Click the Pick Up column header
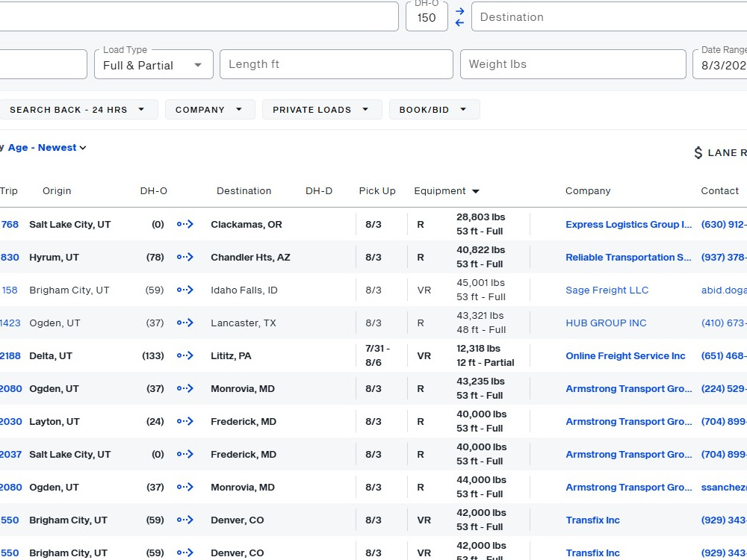 (x=376, y=191)
